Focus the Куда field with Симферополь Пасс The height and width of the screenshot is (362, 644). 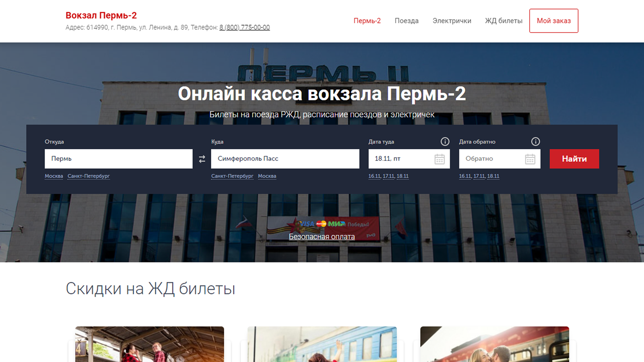pyautogui.click(x=285, y=159)
